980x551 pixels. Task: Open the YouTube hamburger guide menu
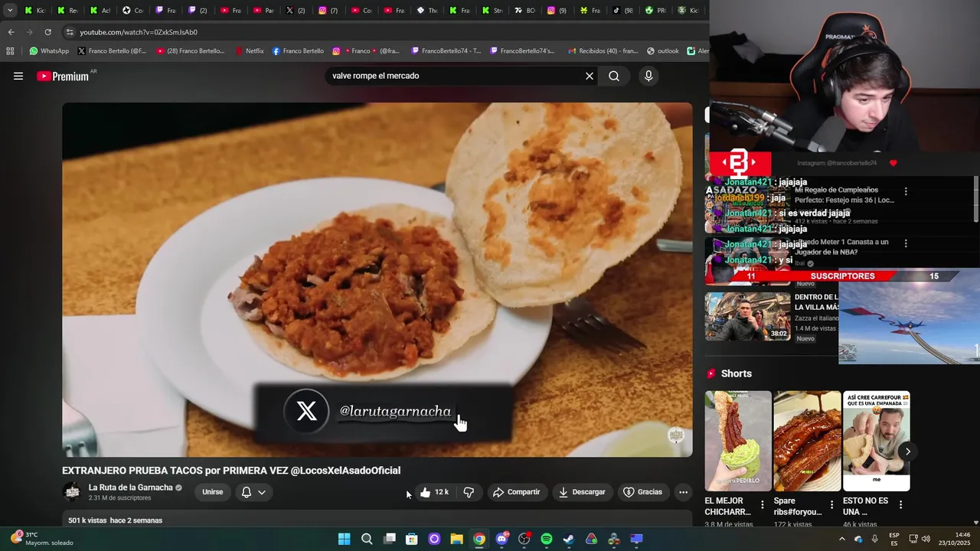(18, 76)
